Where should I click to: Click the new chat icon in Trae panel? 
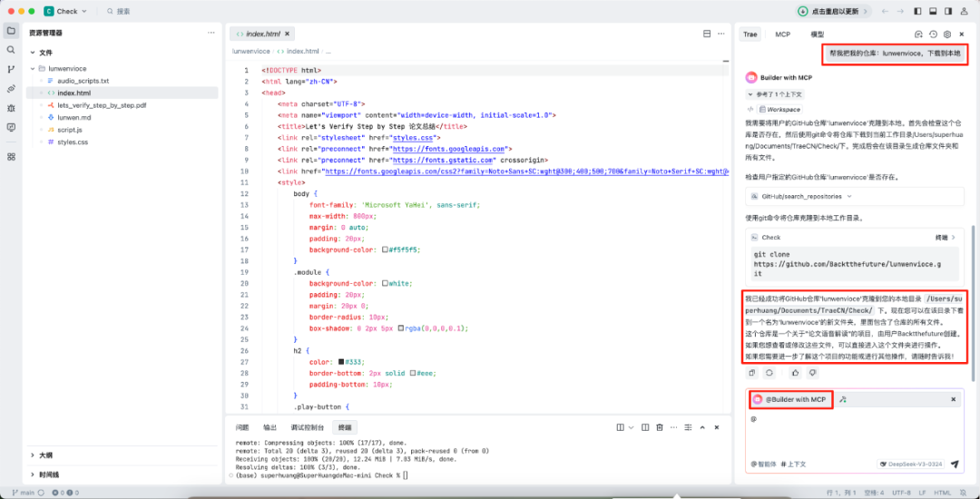point(918,34)
